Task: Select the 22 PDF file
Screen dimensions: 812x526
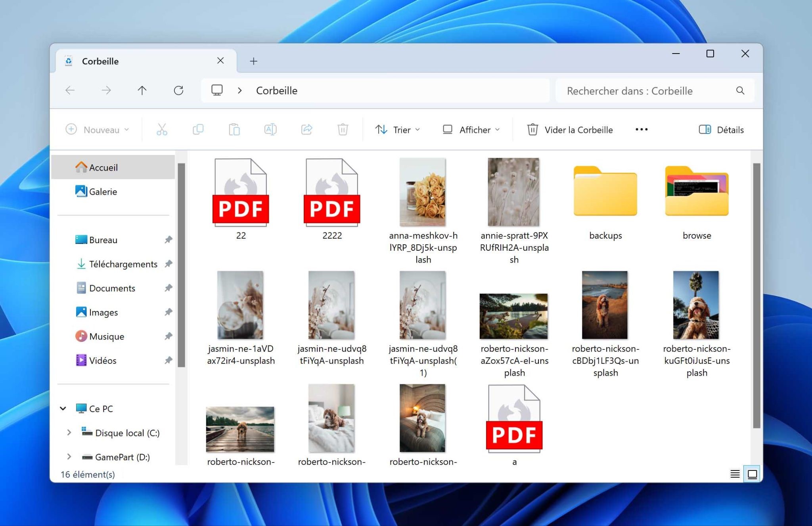Action: (241, 199)
